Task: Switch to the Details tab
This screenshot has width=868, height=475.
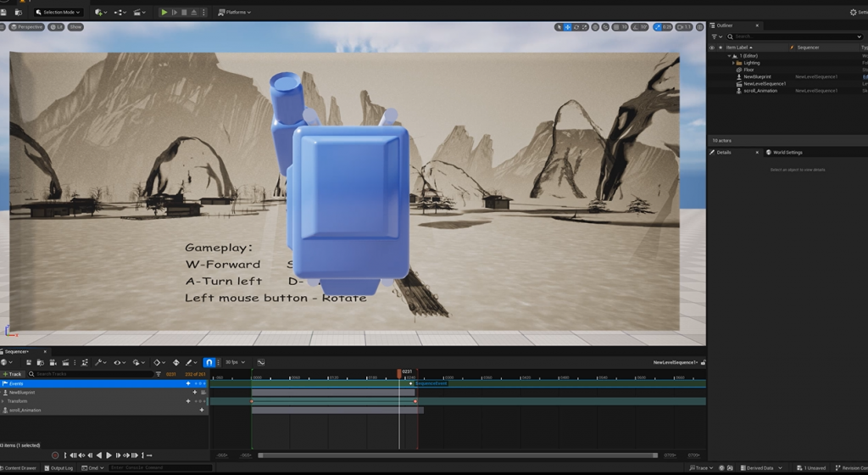Action: point(724,152)
